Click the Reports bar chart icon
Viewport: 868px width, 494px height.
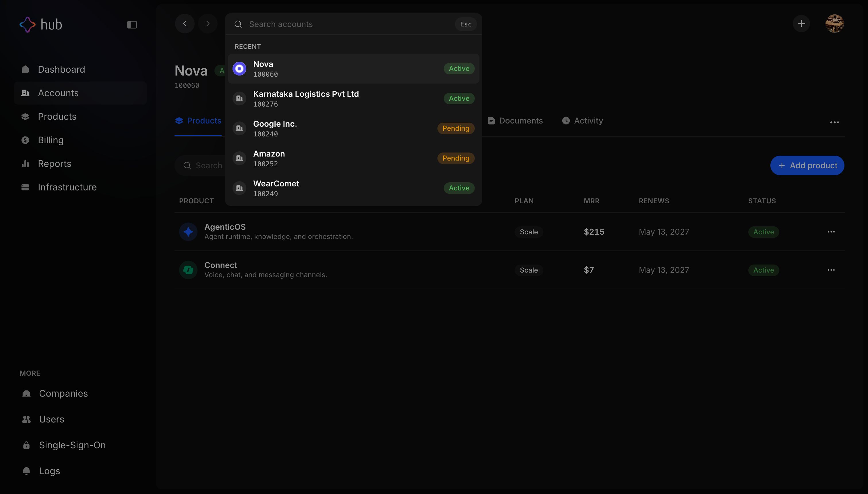pos(26,163)
